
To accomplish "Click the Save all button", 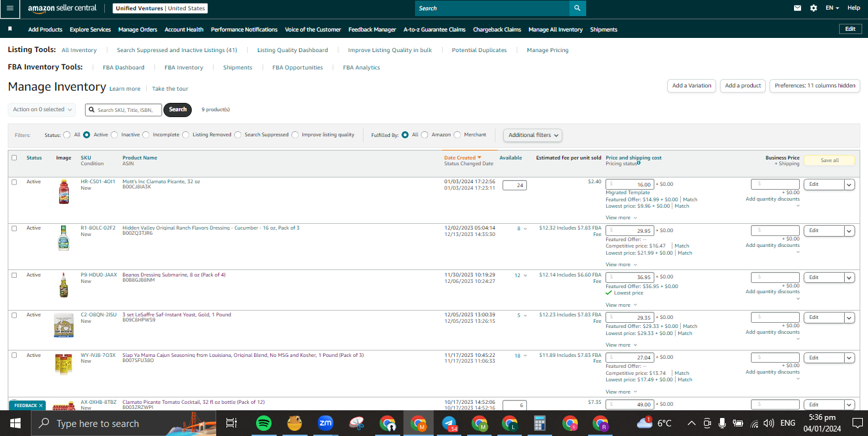I will (x=829, y=160).
